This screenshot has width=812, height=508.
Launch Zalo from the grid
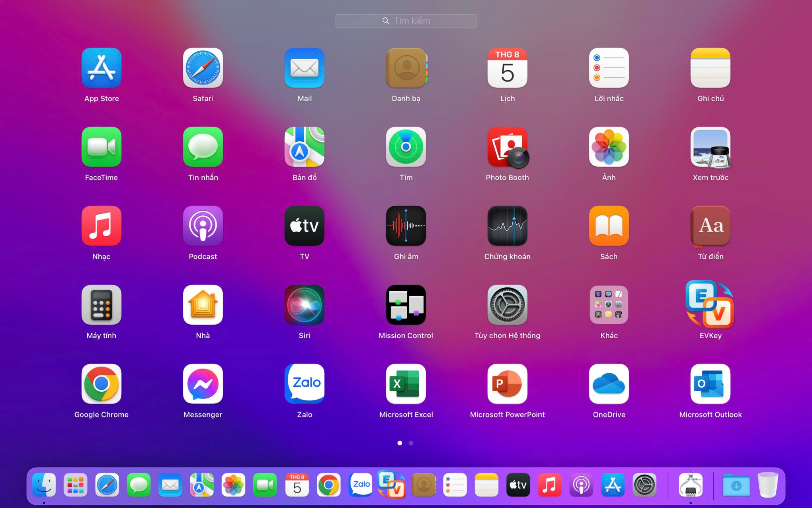(x=304, y=384)
